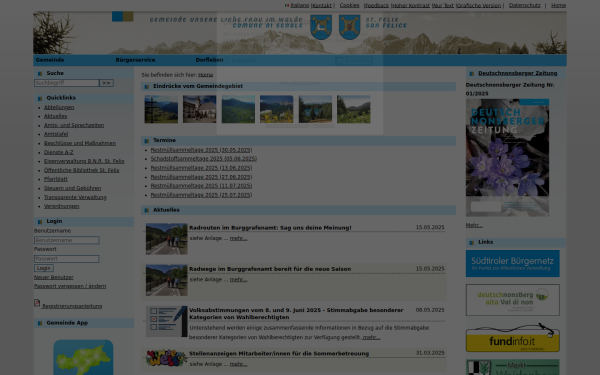Click the Unsere Liebe Frau im Walde coat of arms

tap(321, 27)
